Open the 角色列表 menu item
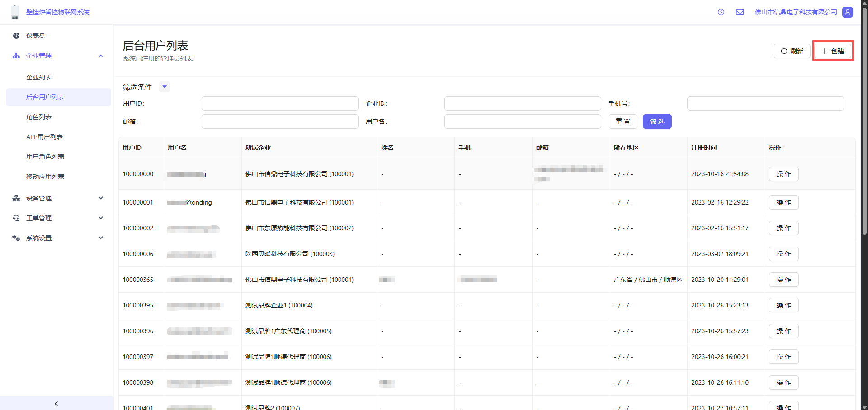This screenshot has width=868, height=410. [39, 117]
